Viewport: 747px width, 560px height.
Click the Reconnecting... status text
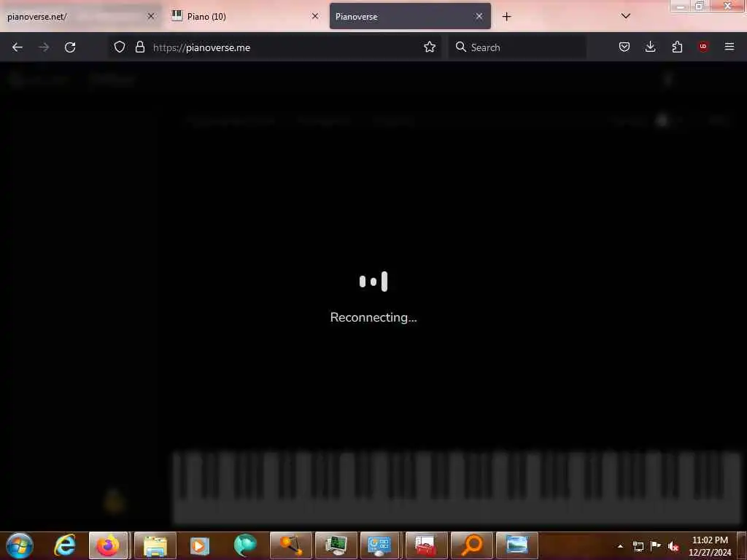(x=373, y=317)
